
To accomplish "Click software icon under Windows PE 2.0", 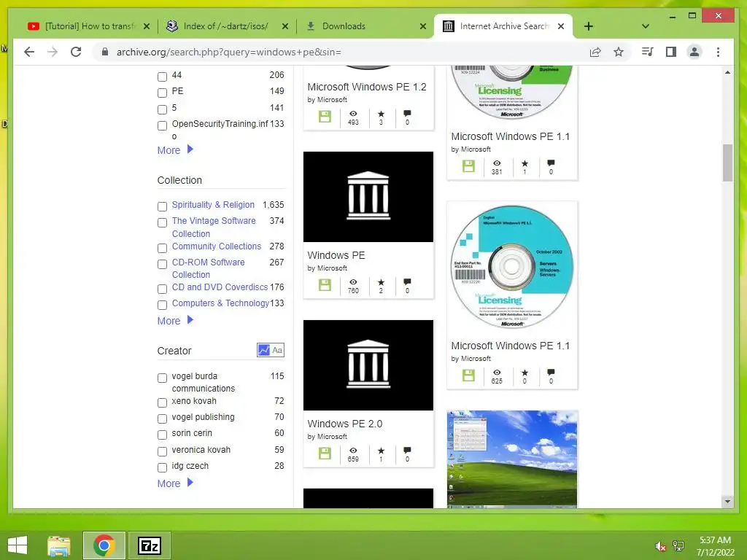I will pos(325,454).
